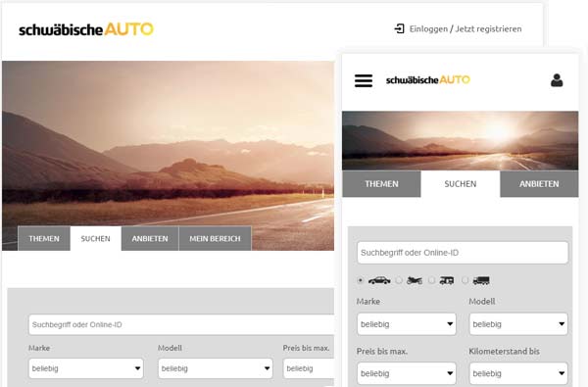Screen dimensions: 588x387
Task: Click the car vehicle type icon
Action: (379, 280)
